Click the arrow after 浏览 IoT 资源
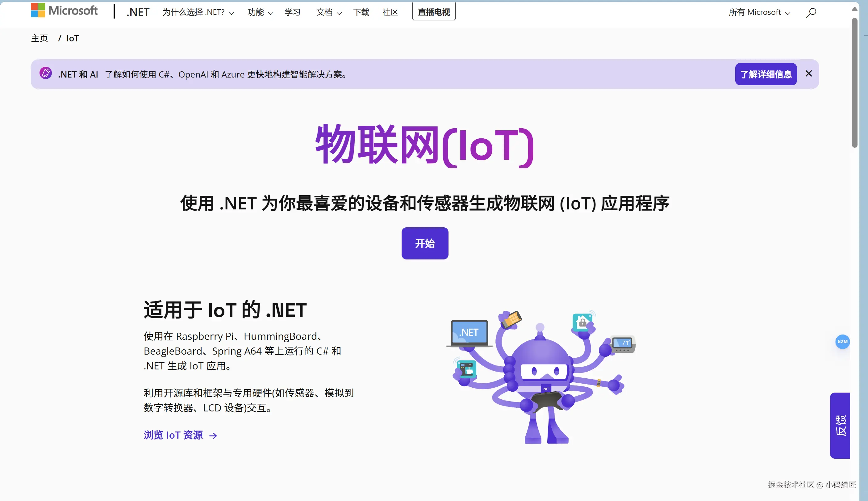Image resolution: width=868 pixels, height=501 pixels. (x=213, y=436)
